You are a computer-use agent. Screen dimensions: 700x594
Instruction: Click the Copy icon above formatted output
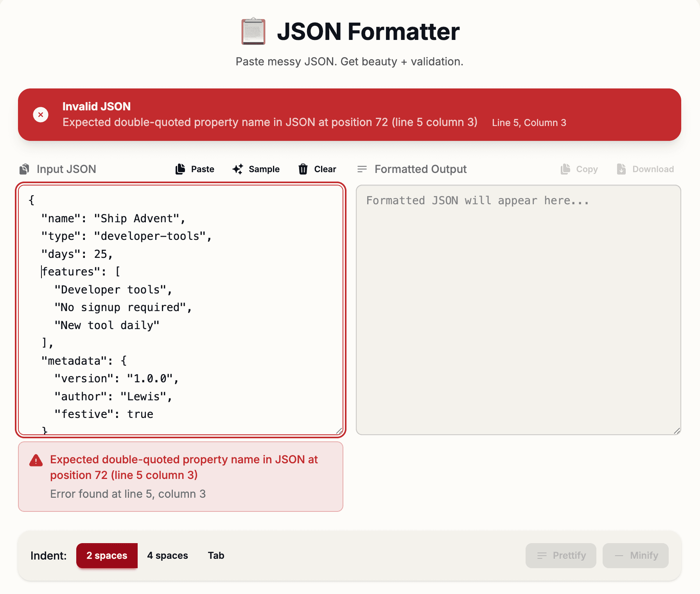coord(565,169)
